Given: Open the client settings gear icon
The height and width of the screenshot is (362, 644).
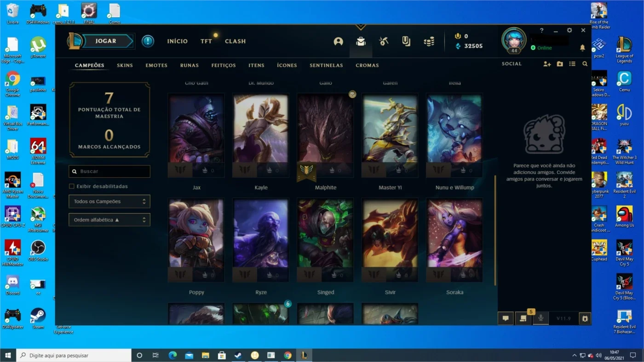Looking at the screenshot, I should (x=569, y=30).
